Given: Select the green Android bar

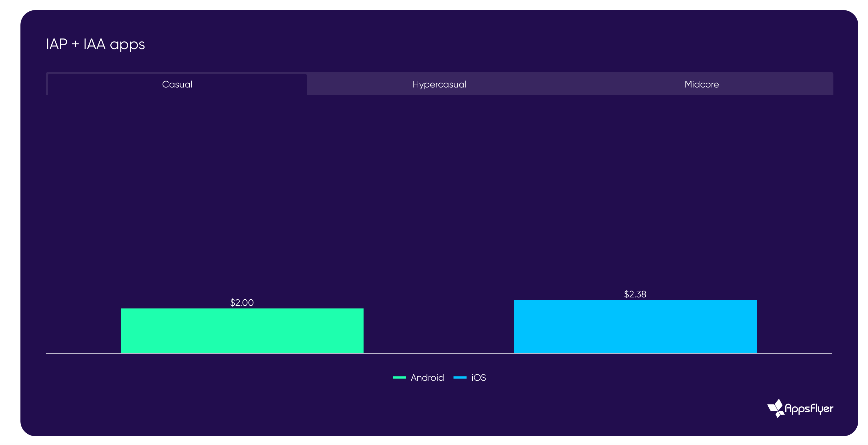Looking at the screenshot, I should (x=242, y=331).
